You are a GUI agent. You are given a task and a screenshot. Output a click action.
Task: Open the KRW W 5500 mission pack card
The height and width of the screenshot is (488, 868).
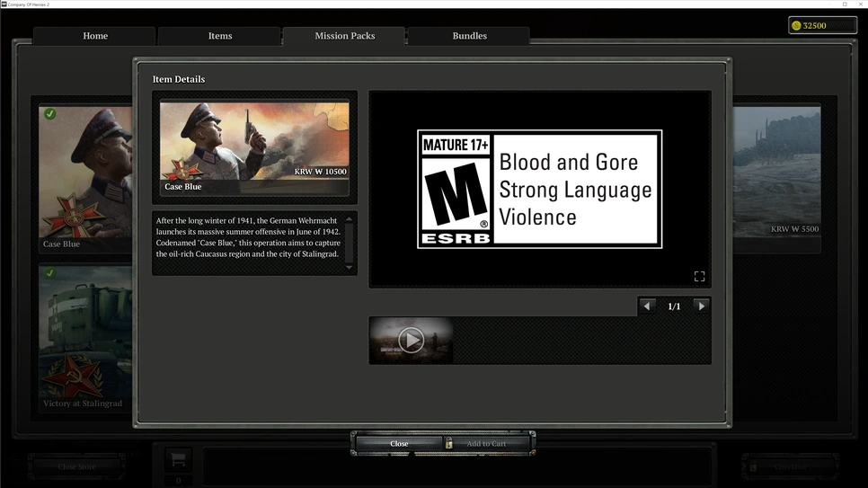(776, 178)
